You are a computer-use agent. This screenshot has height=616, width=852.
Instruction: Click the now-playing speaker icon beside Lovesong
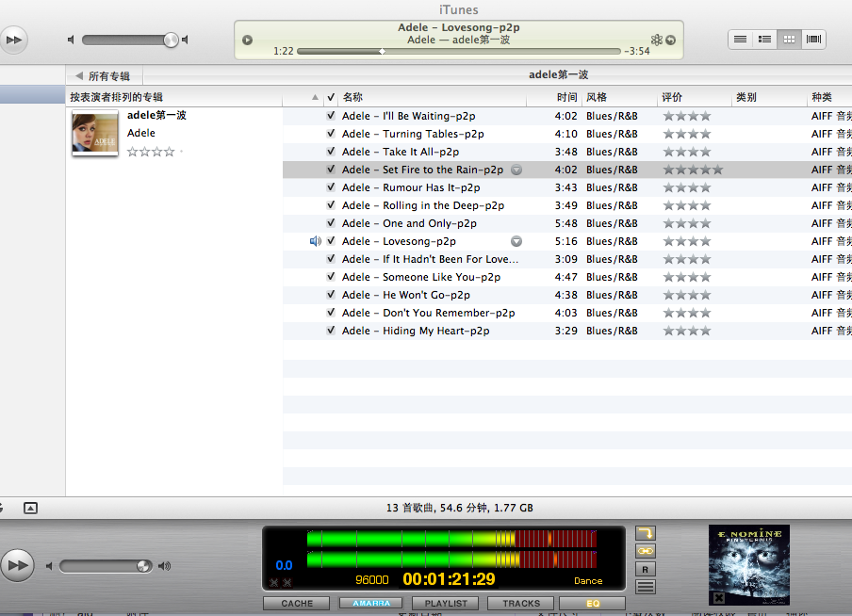tap(315, 241)
